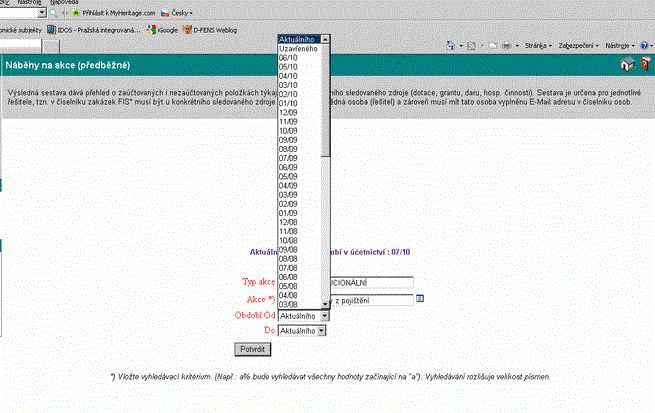Click the magnifier search icon in the toolbar
The height and width of the screenshot is (413, 655).
pos(53,13)
